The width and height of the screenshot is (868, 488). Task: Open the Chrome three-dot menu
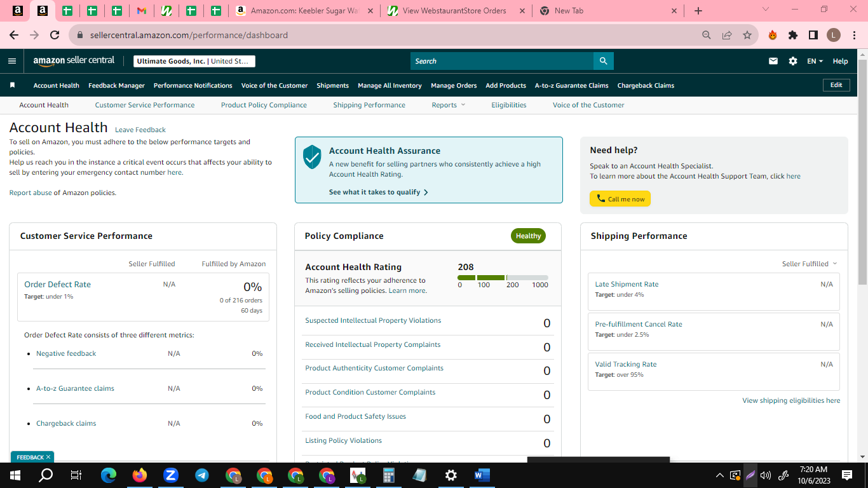(853, 36)
